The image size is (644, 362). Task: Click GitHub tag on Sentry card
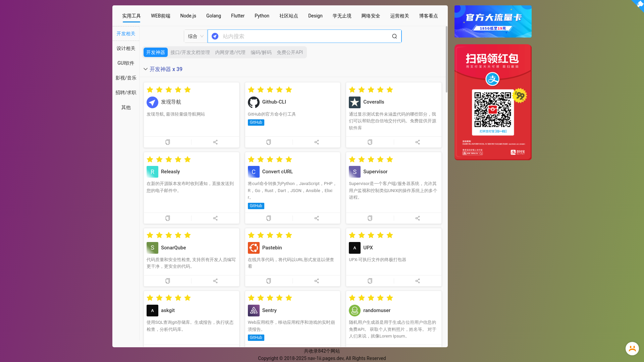click(x=256, y=338)
